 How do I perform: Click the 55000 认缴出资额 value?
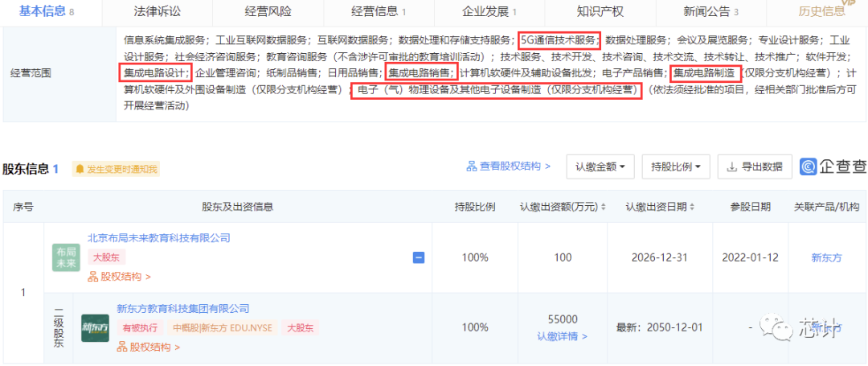click(x=563, y=319)
